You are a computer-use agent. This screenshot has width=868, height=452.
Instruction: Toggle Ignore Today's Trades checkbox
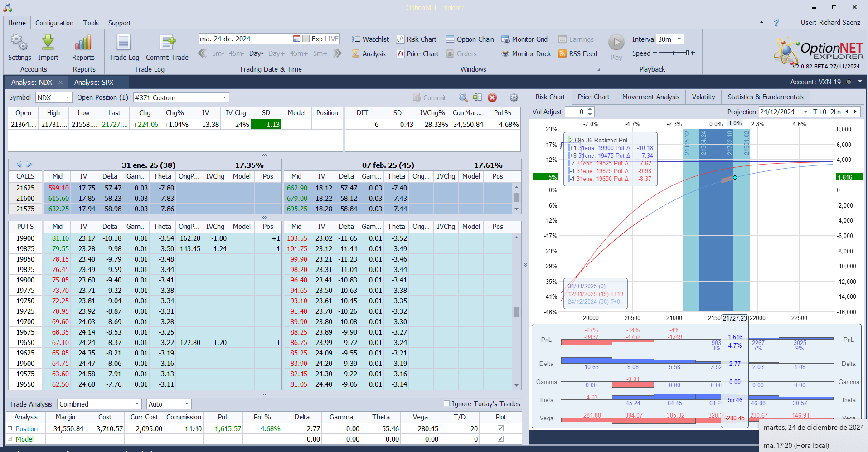[446, 403]
